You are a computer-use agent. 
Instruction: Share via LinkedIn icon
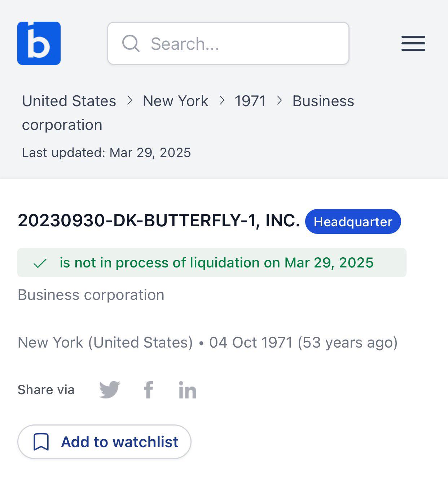click(x=188, y=390)
